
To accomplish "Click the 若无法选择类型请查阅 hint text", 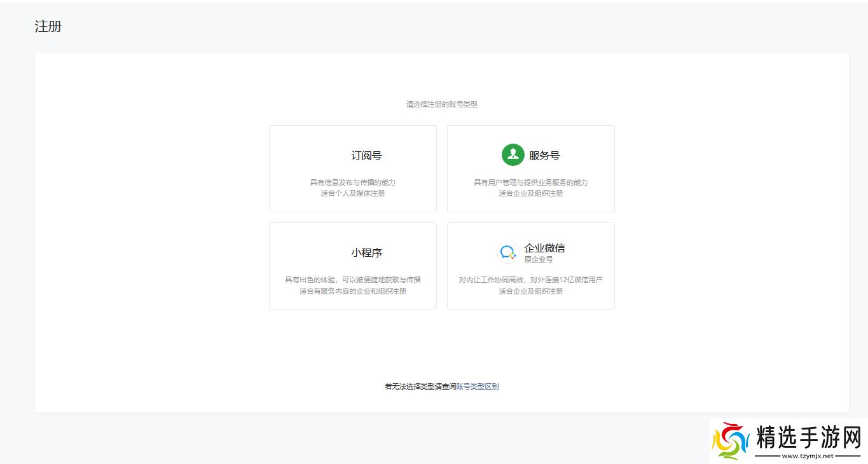I will (420, 386).
